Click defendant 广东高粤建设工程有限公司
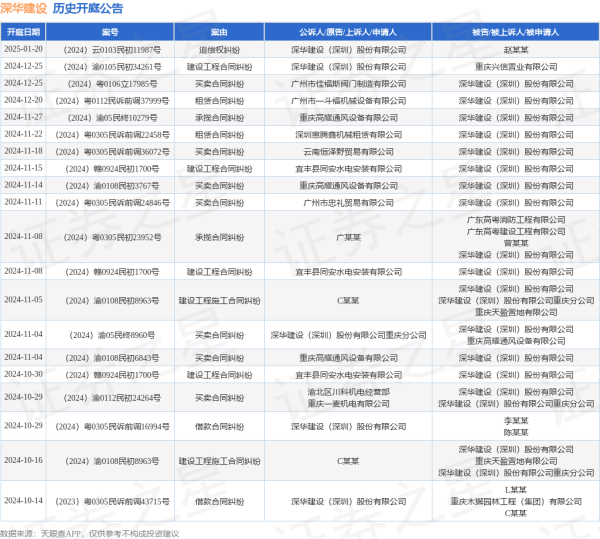 pos(516,231)
